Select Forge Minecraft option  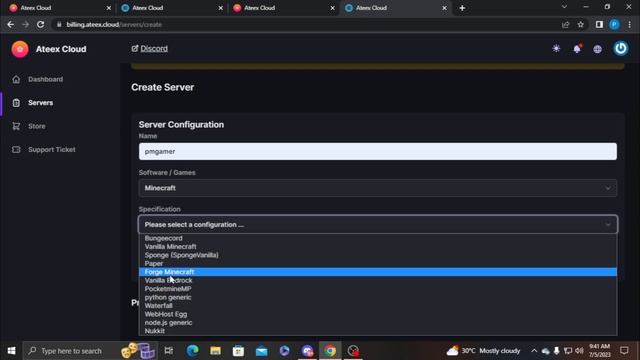tap(378, 272)
